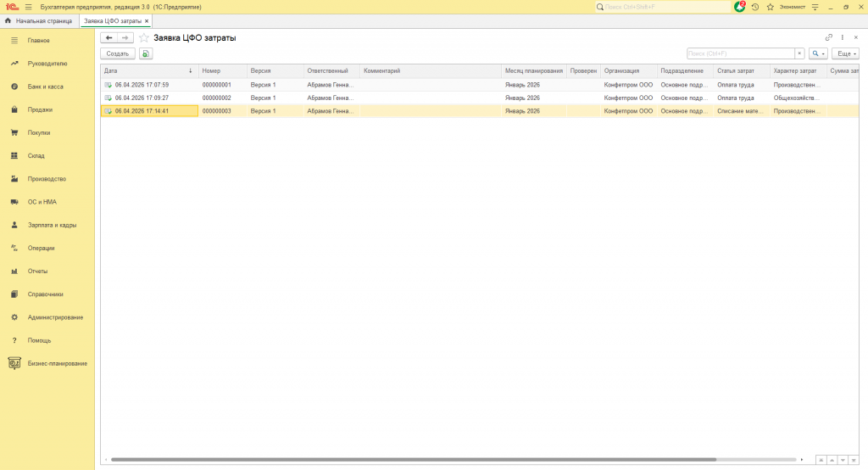The image size is (868, 470).
Task: Click the ОС и НМА truck icon
Action: pyautogui.click(x=14, y=202)
